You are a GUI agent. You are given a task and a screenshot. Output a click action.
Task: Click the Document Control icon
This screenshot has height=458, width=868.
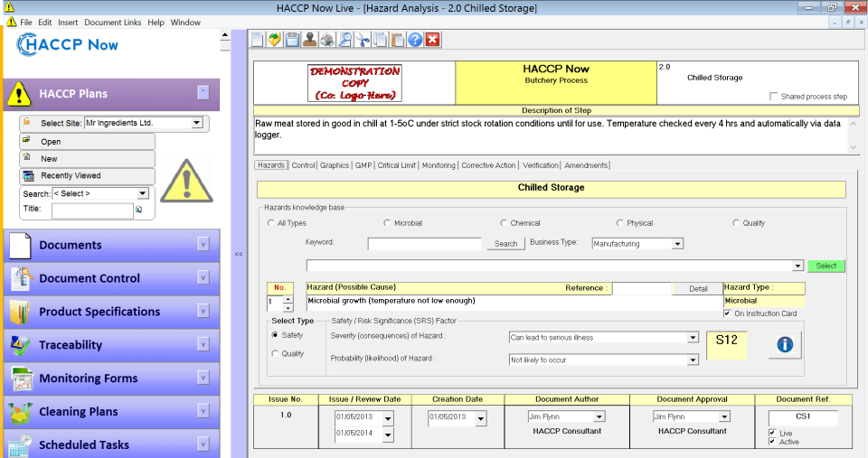pyautogui.click(x=21, y=279)
